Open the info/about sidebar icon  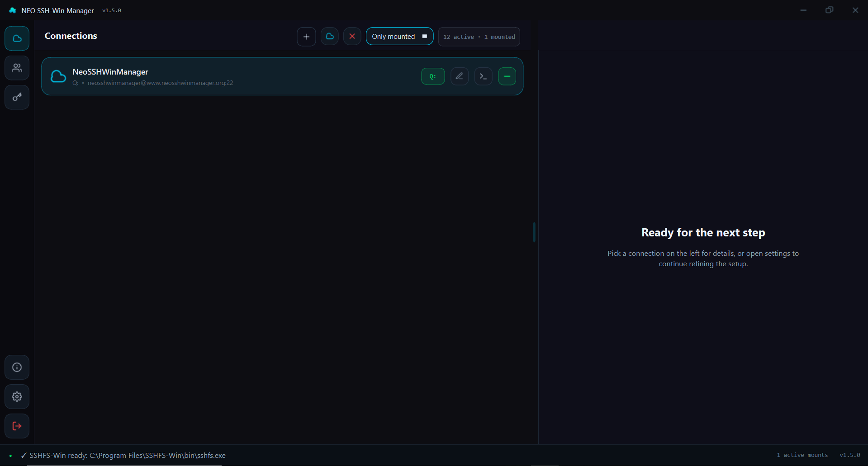click(17, 367)
